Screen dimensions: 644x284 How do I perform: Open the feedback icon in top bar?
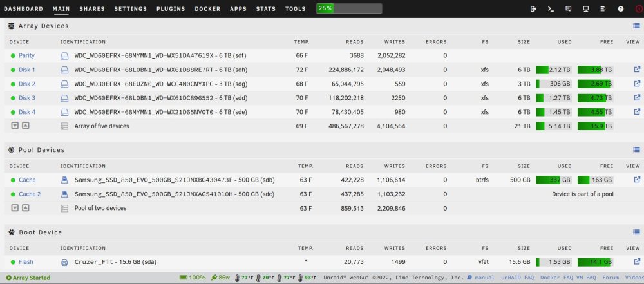pos(569,8)
